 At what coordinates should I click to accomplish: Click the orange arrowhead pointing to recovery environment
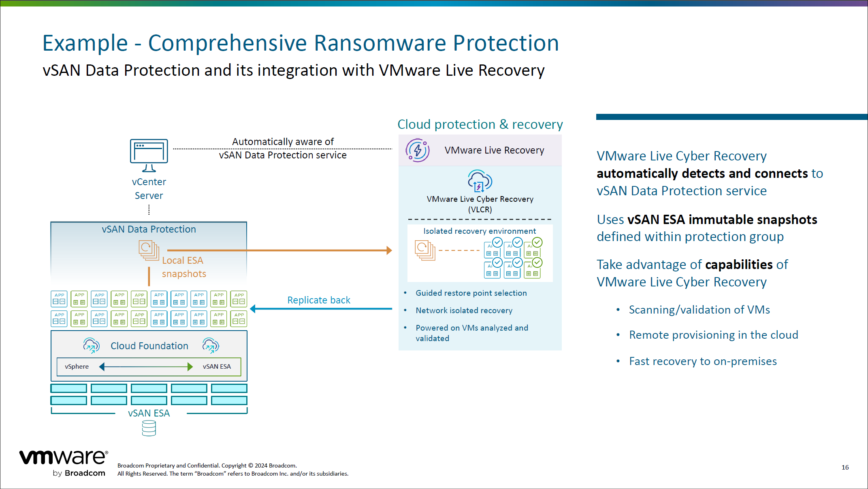pyautogui.click(x=389, y=250)
